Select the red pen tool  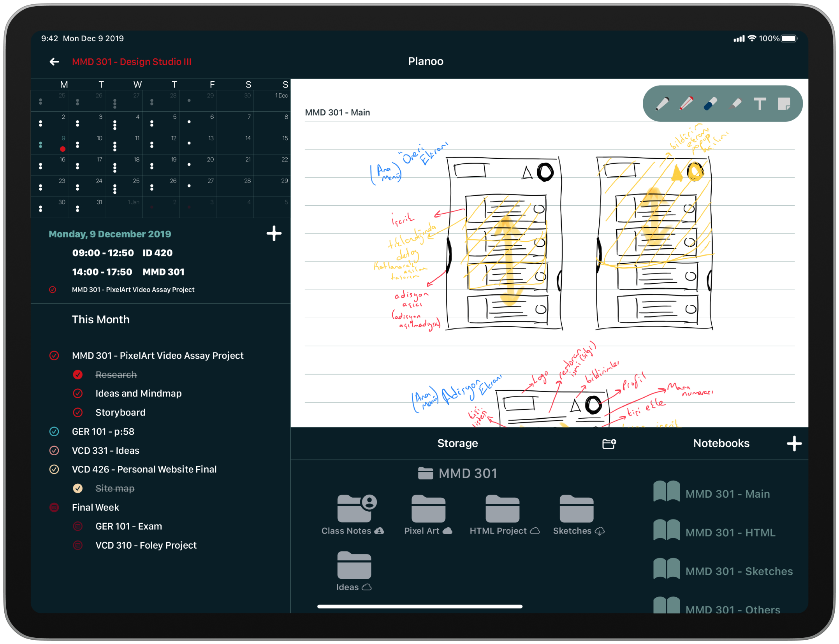click(686, 104)
